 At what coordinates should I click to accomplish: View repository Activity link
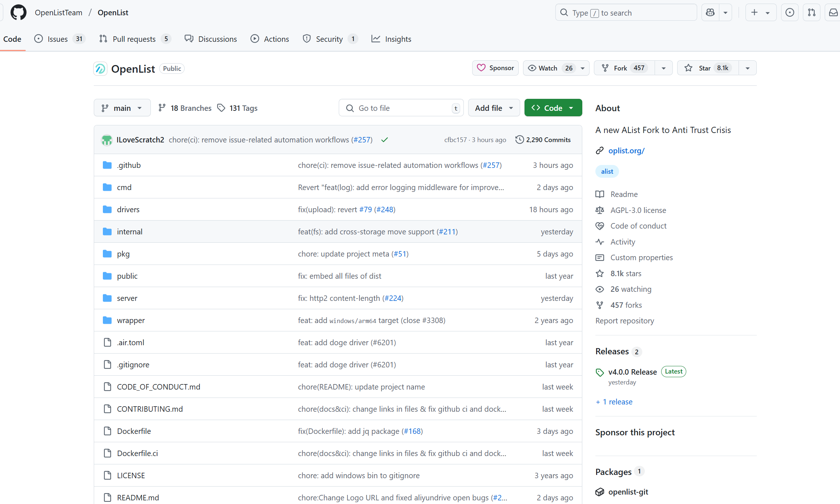tap(623, 242)
